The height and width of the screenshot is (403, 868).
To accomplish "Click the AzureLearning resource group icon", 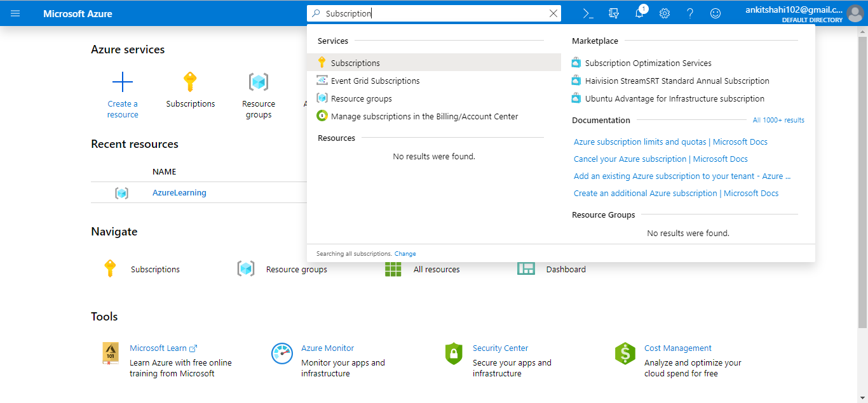I will pos(121,193).
